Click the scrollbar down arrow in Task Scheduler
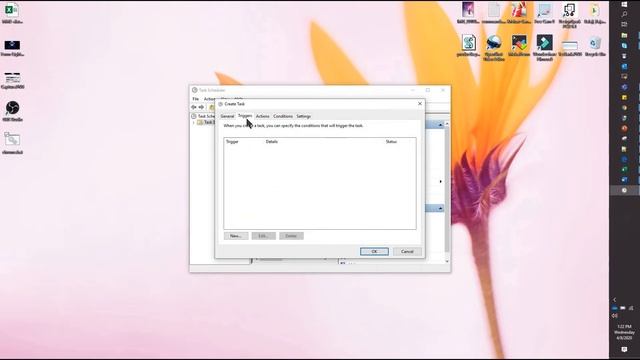Viewport: 640px width, 360px height. (x=447, y=261)
